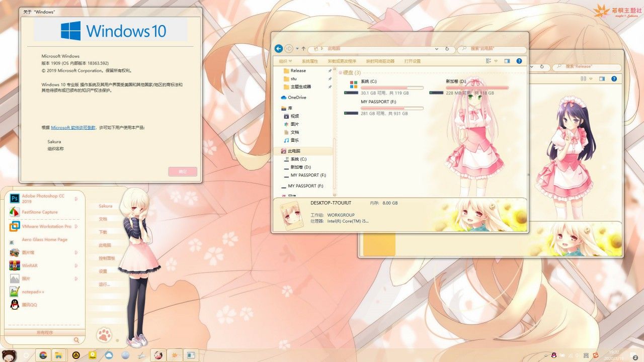The width and height of the screenshot is (644, 362).
Task: Click the bear start button on taskbar
Action: pyautogui.click(x=10, y=355)
